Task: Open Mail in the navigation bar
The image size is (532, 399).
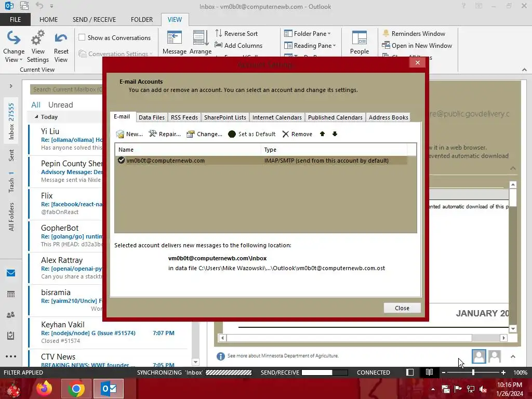Action: click(x=11, y=273)
